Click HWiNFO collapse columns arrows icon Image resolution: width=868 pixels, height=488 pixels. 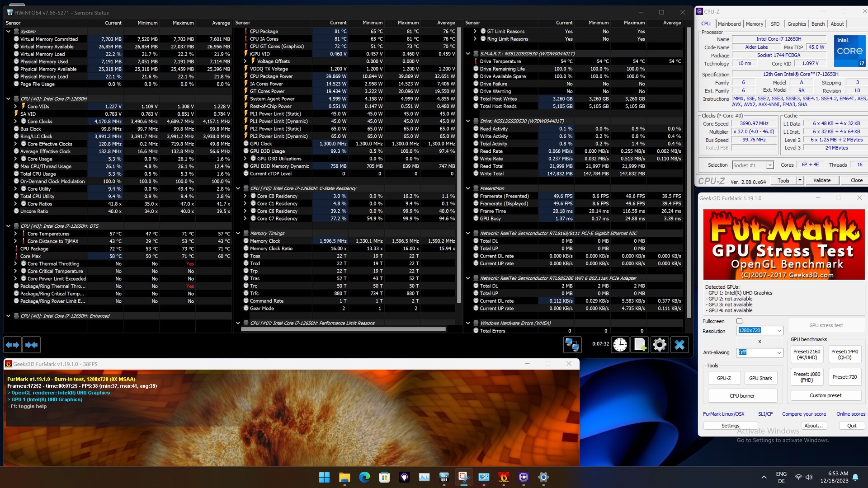31,345
